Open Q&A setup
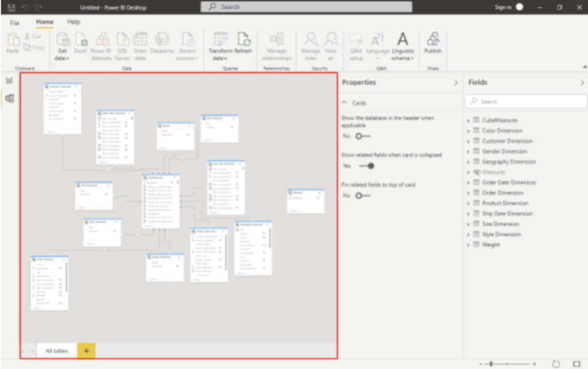The height and width of the screenshot is (369, 588). coord(356,46)
